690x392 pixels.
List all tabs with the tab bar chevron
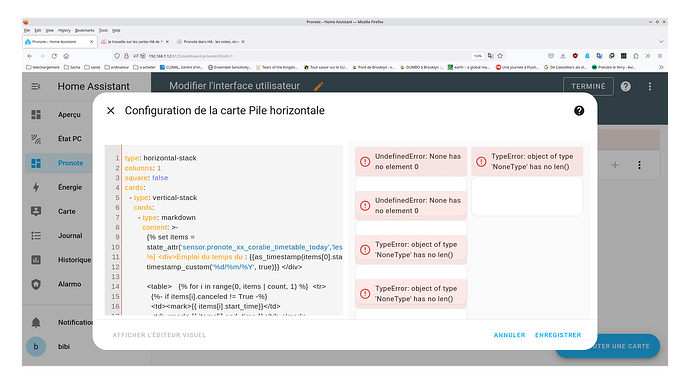coord(661,42)
